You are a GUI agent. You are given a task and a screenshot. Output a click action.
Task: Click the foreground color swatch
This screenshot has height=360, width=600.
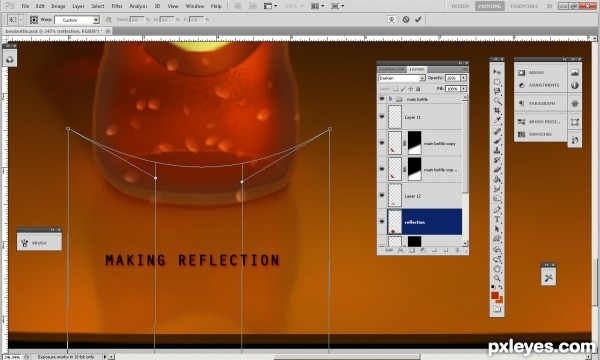point(495,295)
